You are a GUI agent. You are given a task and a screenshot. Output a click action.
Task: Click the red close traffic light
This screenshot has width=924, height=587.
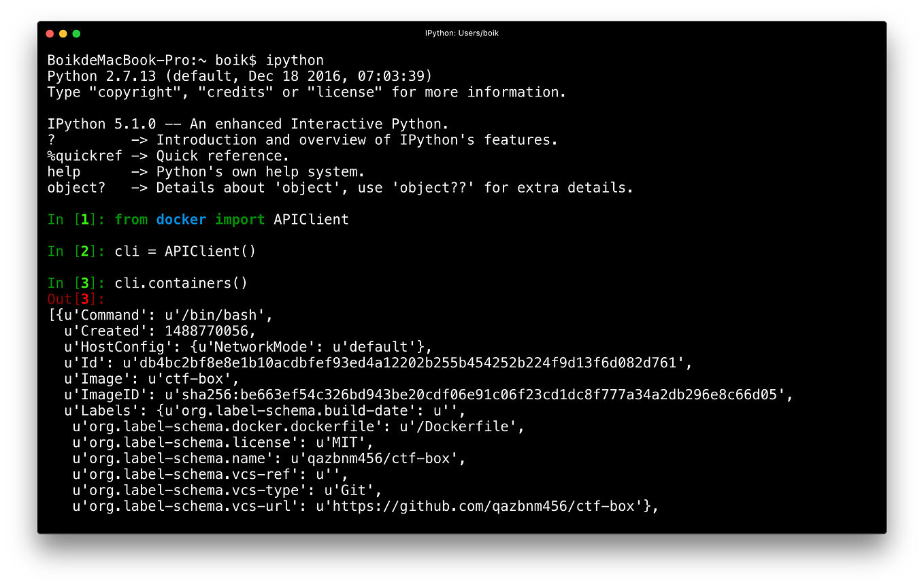tap(50, 33)
